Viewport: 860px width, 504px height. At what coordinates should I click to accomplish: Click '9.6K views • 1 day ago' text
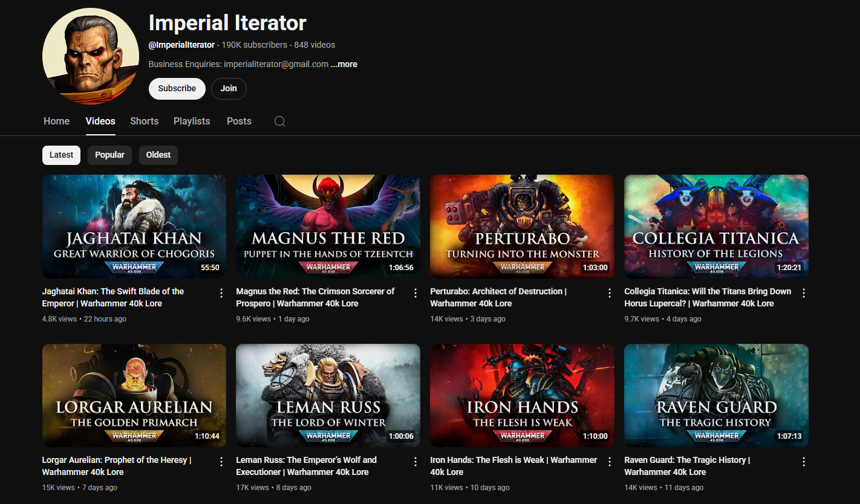pyautogui.click(x=273, y=319)
